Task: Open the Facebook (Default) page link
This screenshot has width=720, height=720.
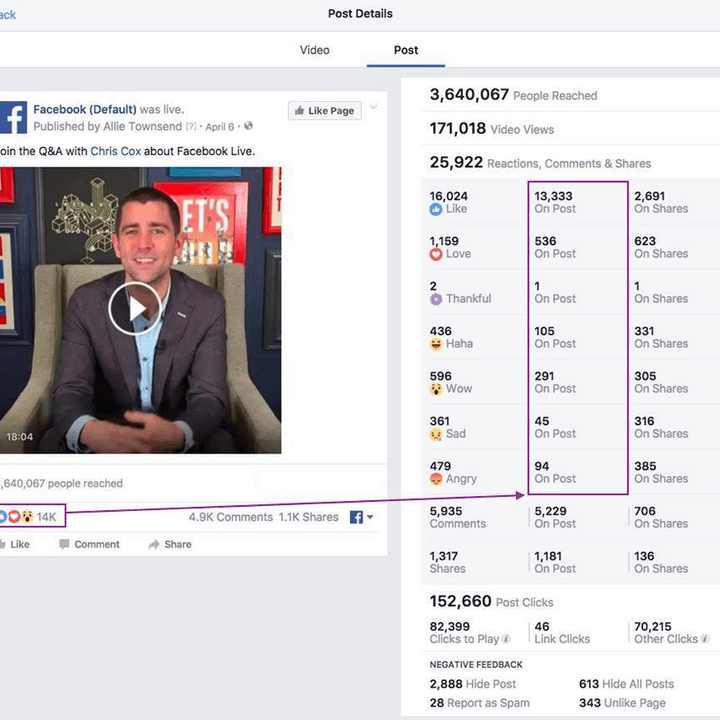Action: 85,109
